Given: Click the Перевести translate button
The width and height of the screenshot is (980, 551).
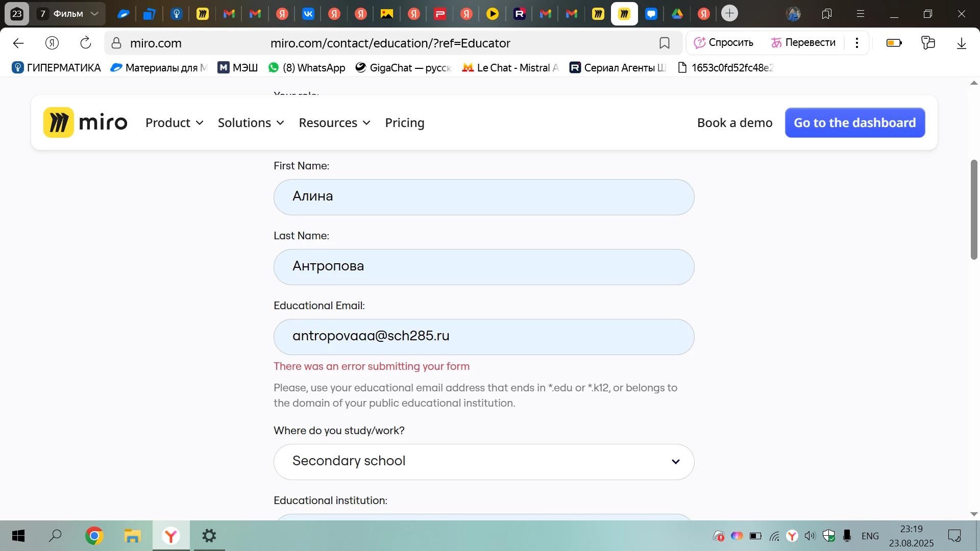Looking at the screenshot, I should (x=803, y=43).
